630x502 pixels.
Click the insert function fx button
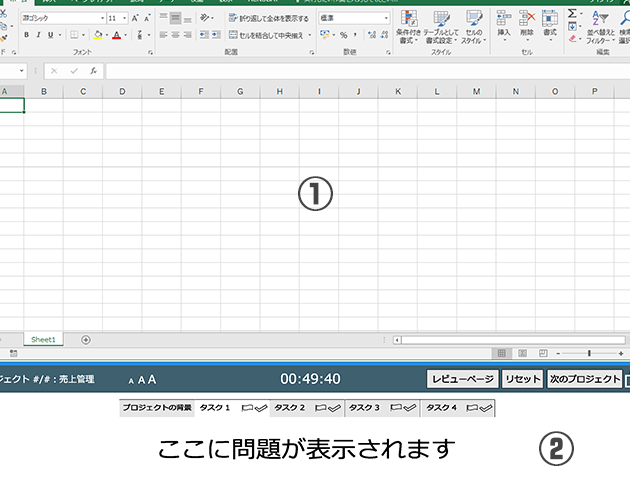pyautogui.click(x=93, y=71)
